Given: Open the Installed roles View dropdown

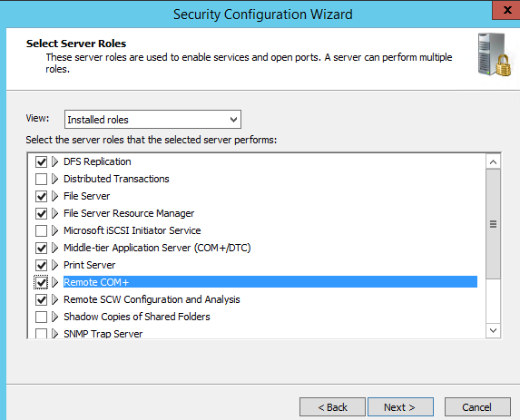Looking at the screenshot, I should 152,120.
